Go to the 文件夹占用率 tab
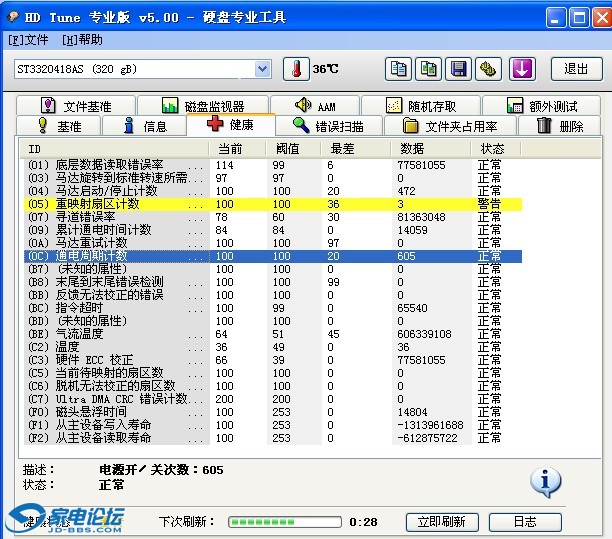Viewport: 612px width, 539px height. (x=458, y=126)
